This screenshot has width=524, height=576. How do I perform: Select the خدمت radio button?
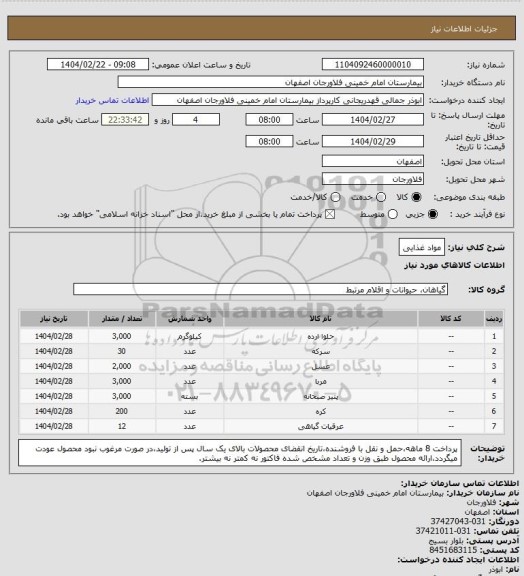tap(381, 197)
